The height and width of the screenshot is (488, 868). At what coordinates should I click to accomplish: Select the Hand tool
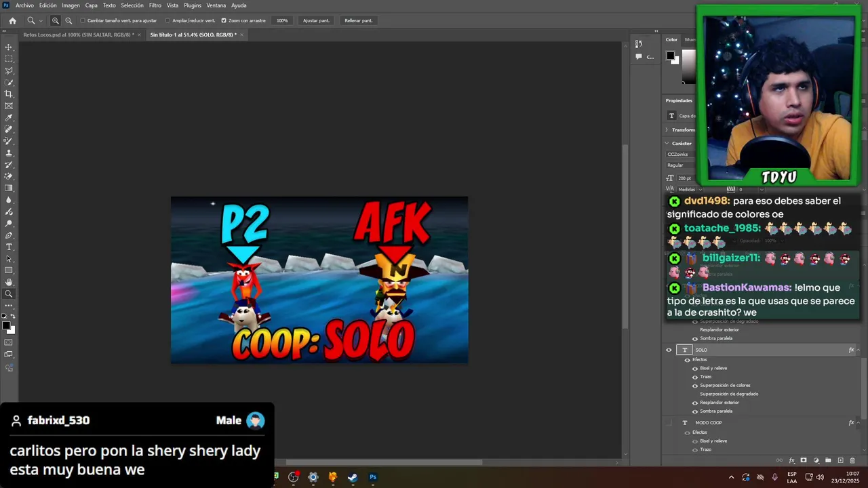coord(9,282)
